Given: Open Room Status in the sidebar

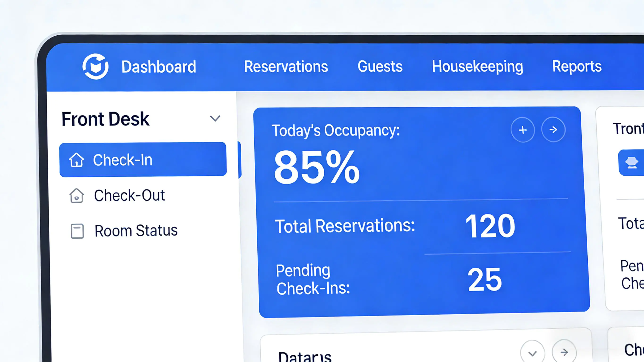Looking at the screenshot, I should click(x=136, y=230).
